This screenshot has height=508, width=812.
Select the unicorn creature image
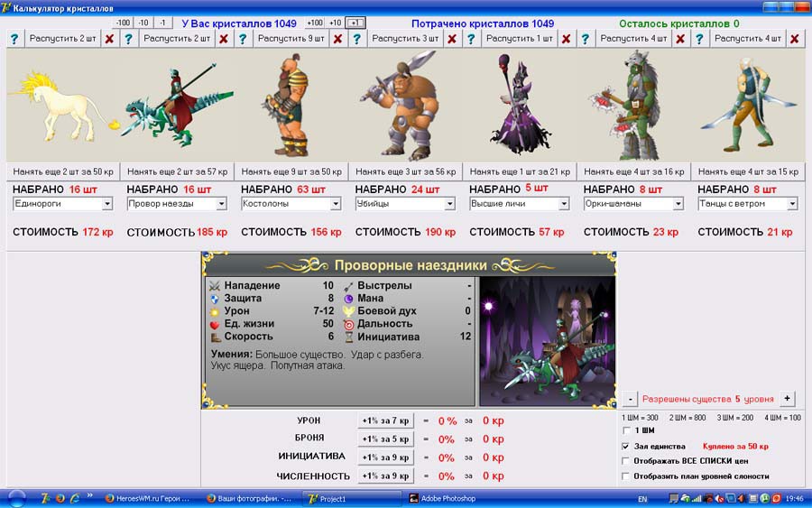tap(63, 106)
